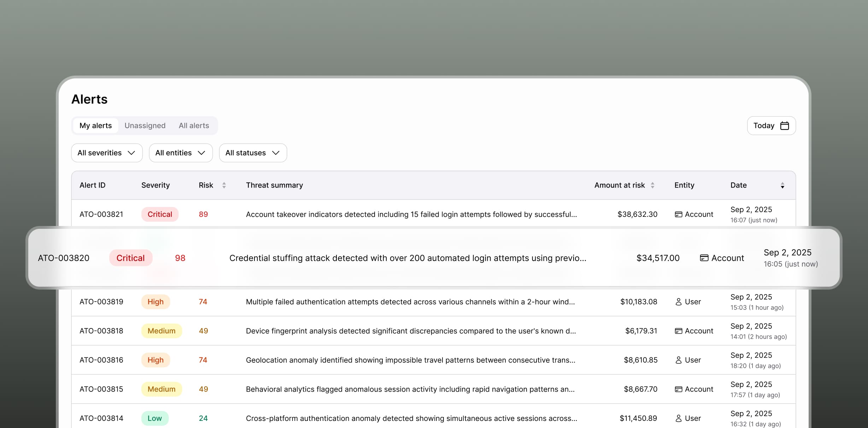Image resolution: width=868 pixels, height=428 pixels.
Task: Open alert ATO-003818
Action: tap(101, 331)
